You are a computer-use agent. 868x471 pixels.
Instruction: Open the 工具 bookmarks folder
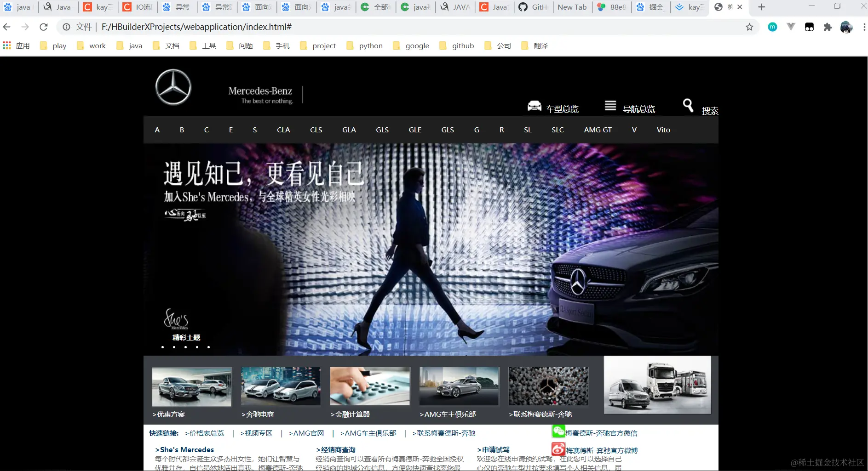click(203, 45)
